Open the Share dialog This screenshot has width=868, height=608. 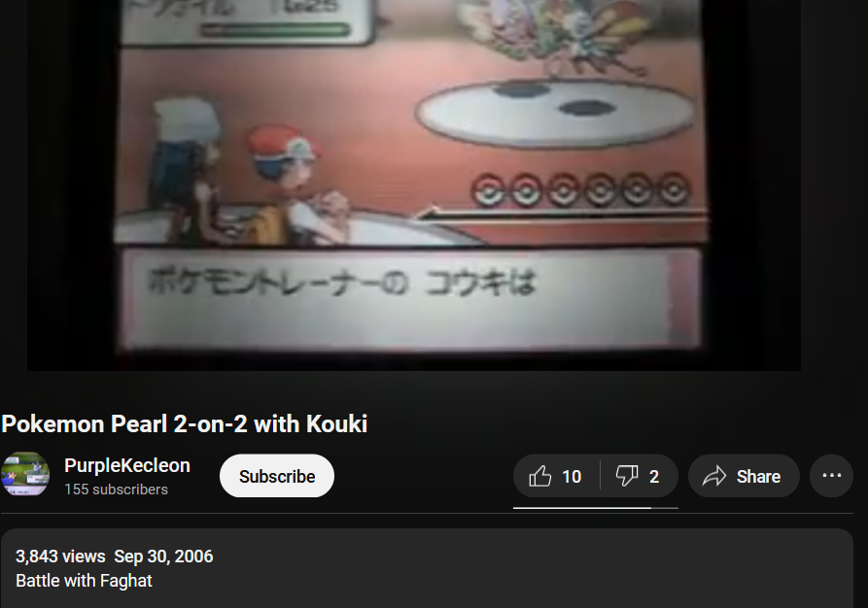744,476
